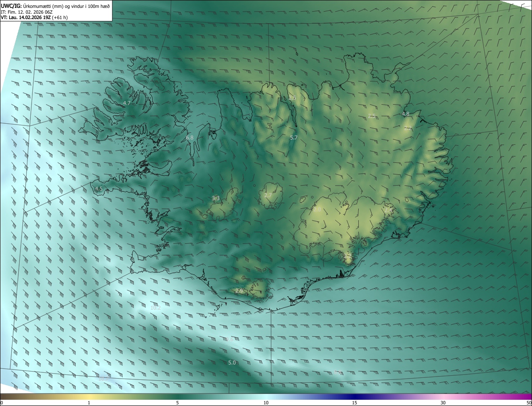This screenshot has height=406, width=532.
Task: Click the 10 tick on the color scale
Action: click(x=266, y=403)
